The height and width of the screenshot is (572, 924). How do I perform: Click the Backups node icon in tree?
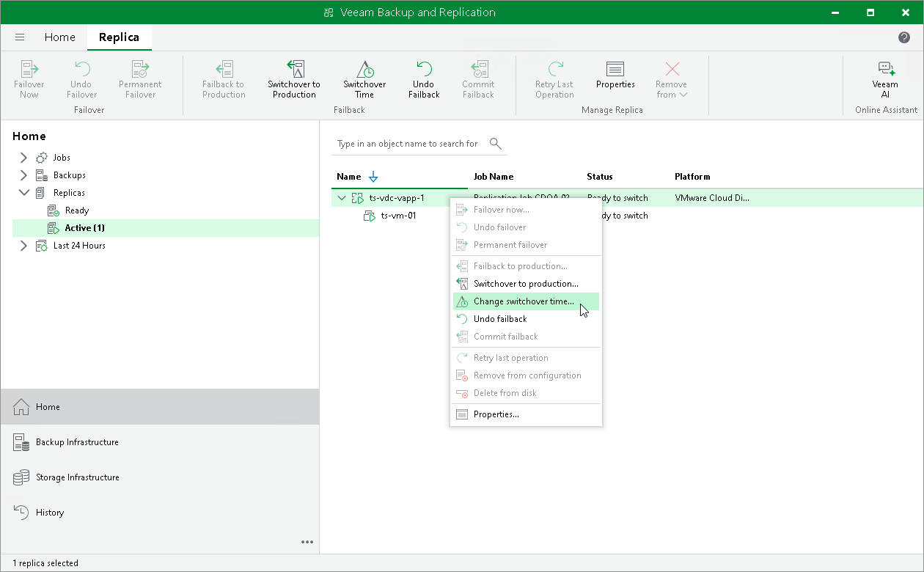tap(42, 175)
